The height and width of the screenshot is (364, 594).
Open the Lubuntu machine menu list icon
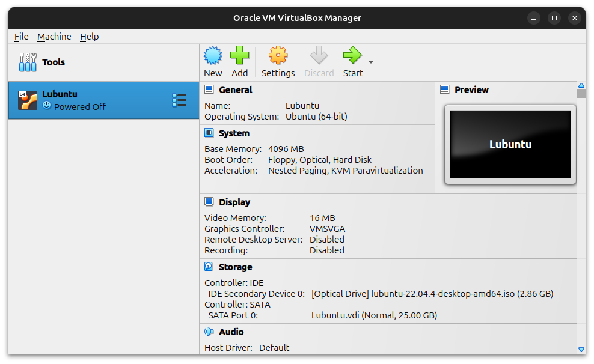click(179, 100)
